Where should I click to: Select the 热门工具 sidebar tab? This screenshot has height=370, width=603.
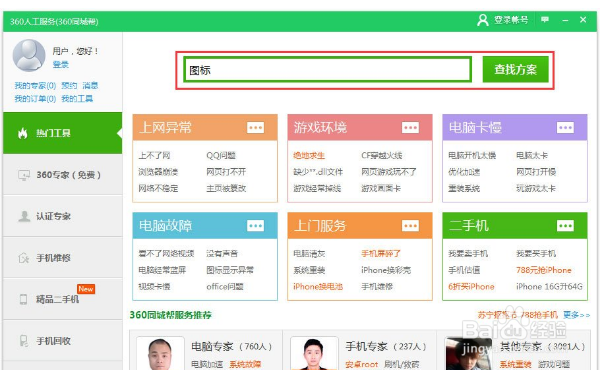click(63, 133)
